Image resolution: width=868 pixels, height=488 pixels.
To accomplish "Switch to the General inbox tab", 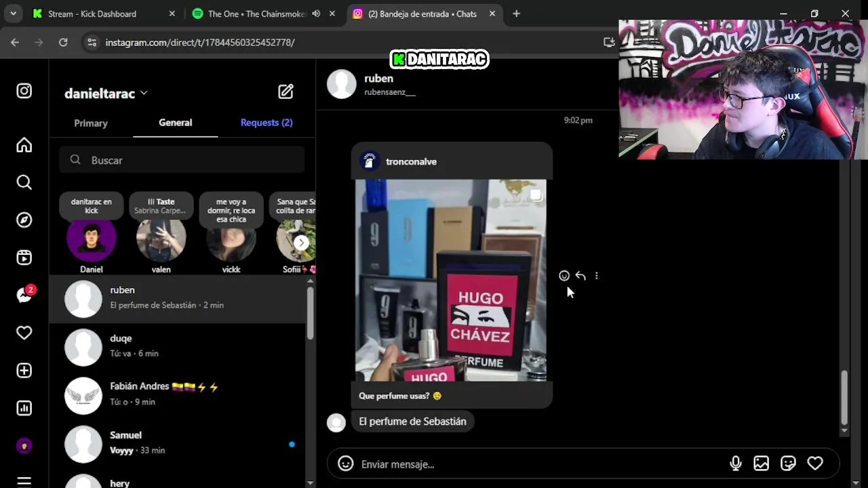I will pyautogui.click(x=176, y=123).
